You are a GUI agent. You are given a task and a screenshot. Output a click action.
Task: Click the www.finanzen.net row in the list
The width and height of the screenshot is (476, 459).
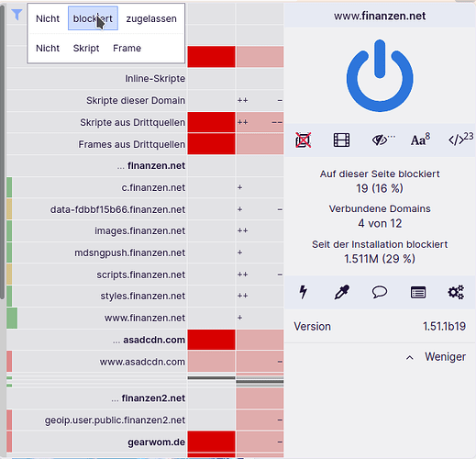point(145,318)
